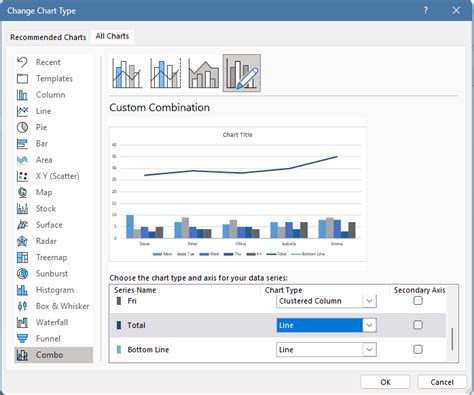Choose Clustered Column - Line combo subtype
Viewport: 474px width, 395px height.
pos(127,73)
